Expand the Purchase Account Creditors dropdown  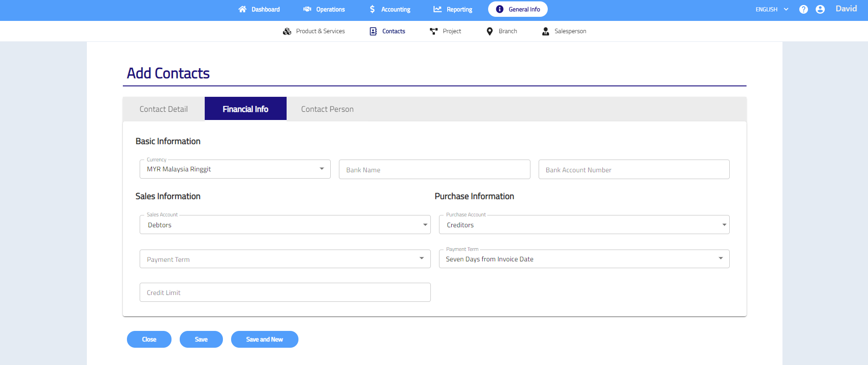[724, 225]
